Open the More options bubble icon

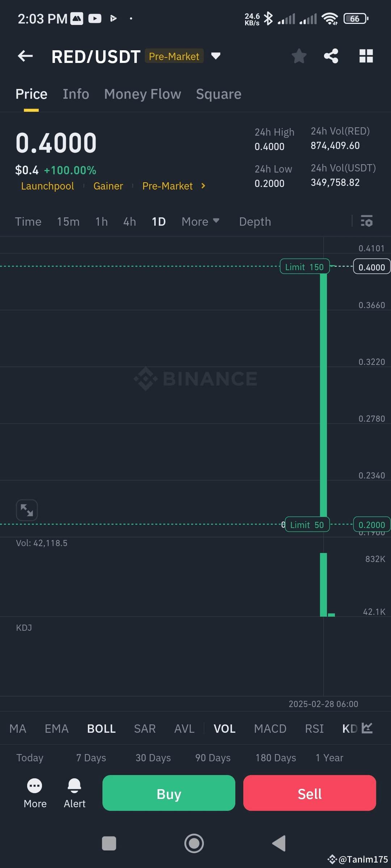click(x=35, y=786)
